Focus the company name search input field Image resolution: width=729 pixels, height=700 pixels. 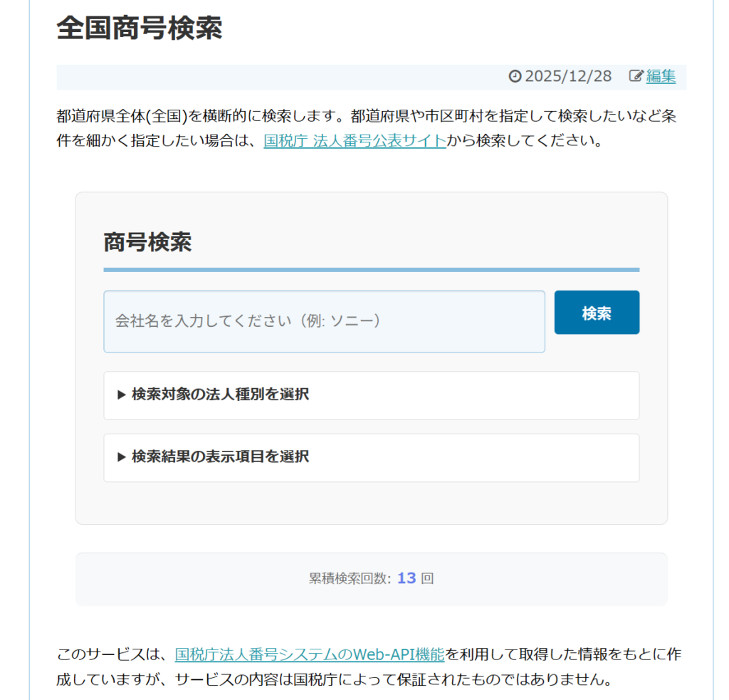324,321
